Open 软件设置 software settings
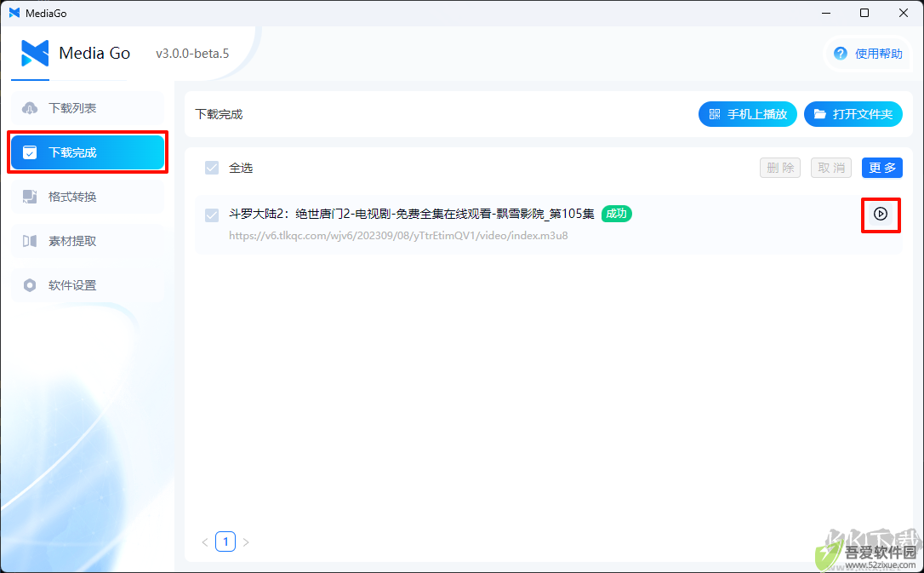The height and width of the screenshot is (573, 924). pyautogui.click(x=88, y=285)
